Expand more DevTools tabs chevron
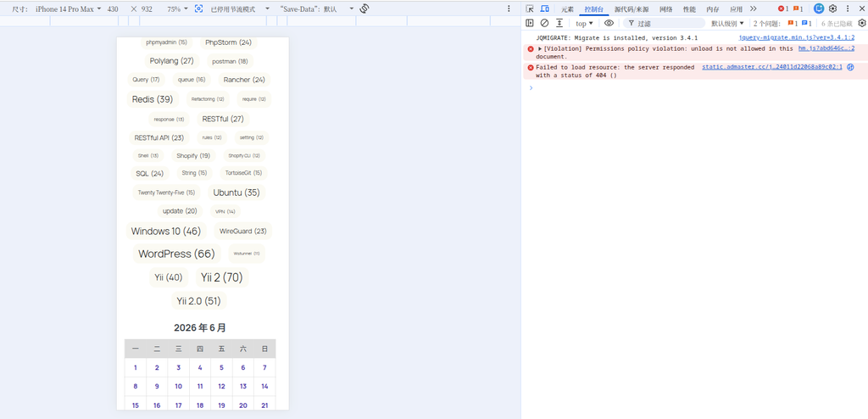The width and height of the screenshot is (868, 419). pyautogui.click(x=754, y=8)
